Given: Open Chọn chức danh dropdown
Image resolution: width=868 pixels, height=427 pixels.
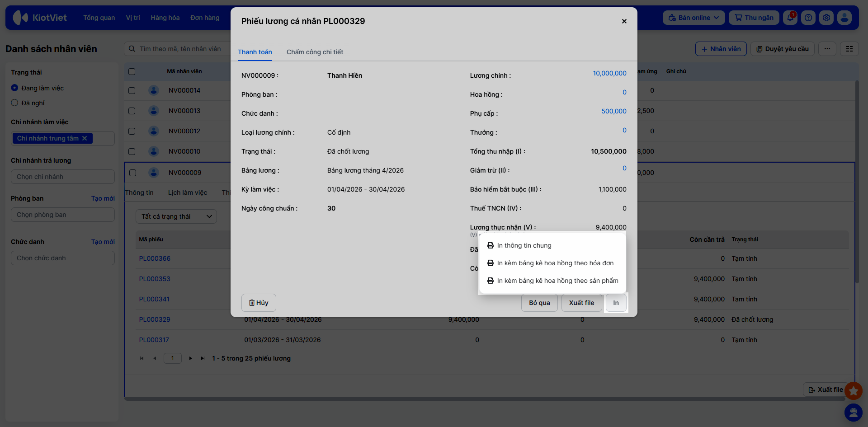Looking at the screenshot, I should tap(63, 258).
